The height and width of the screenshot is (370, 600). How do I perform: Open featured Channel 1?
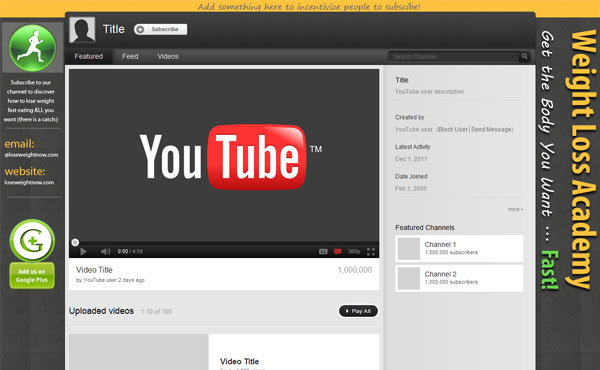pyautogui.click(x=459, y=248)
